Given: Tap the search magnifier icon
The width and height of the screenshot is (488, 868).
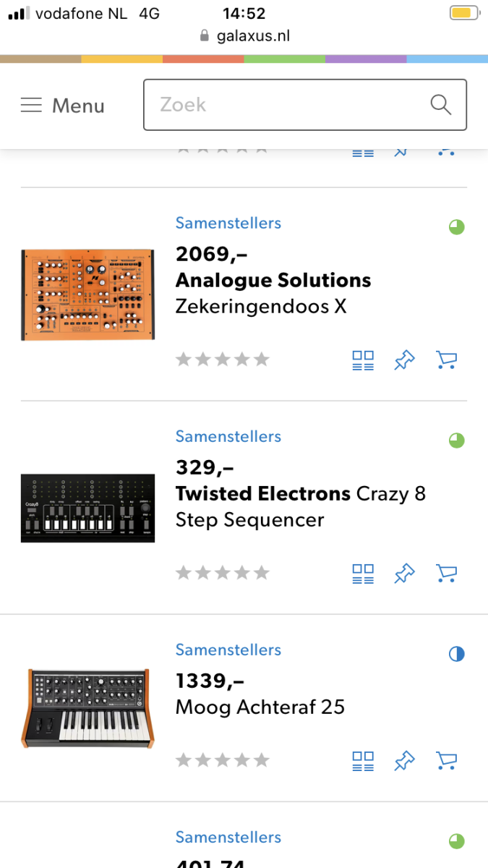Looking at the screenshot, I should coord(441,105).
